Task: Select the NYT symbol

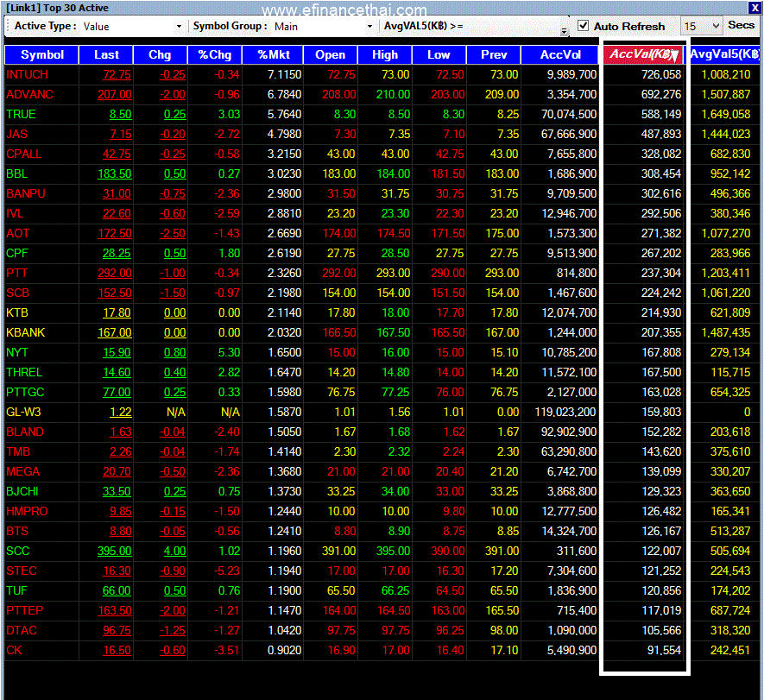Action: click(17, 353)
